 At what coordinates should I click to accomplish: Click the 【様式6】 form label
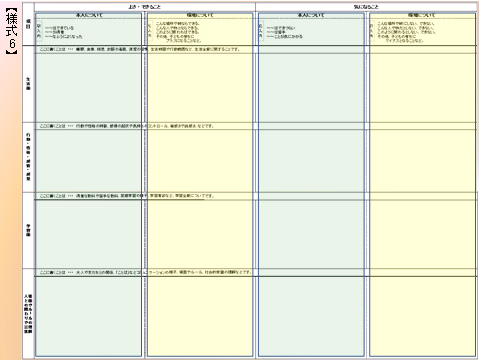coord(11,29)
